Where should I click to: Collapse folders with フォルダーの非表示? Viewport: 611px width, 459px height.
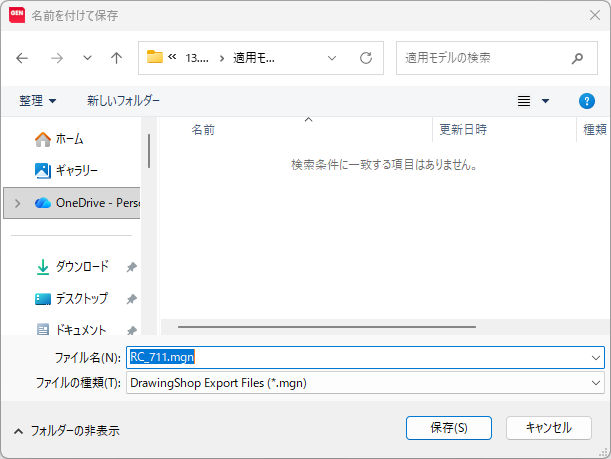coord(67,431)
